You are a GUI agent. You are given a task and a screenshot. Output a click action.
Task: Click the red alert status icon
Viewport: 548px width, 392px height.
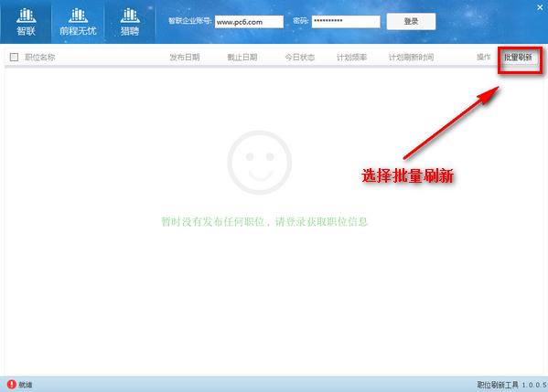[12, 385]
